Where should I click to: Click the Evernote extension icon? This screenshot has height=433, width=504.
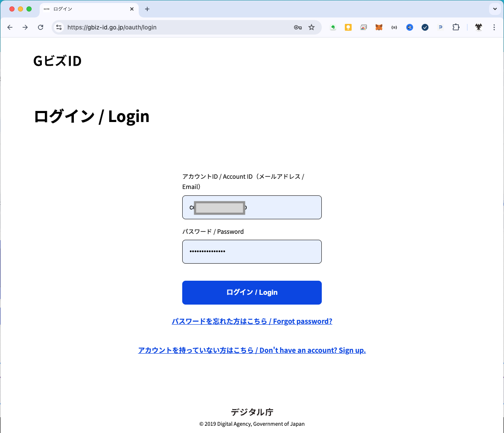click(333, 27)
